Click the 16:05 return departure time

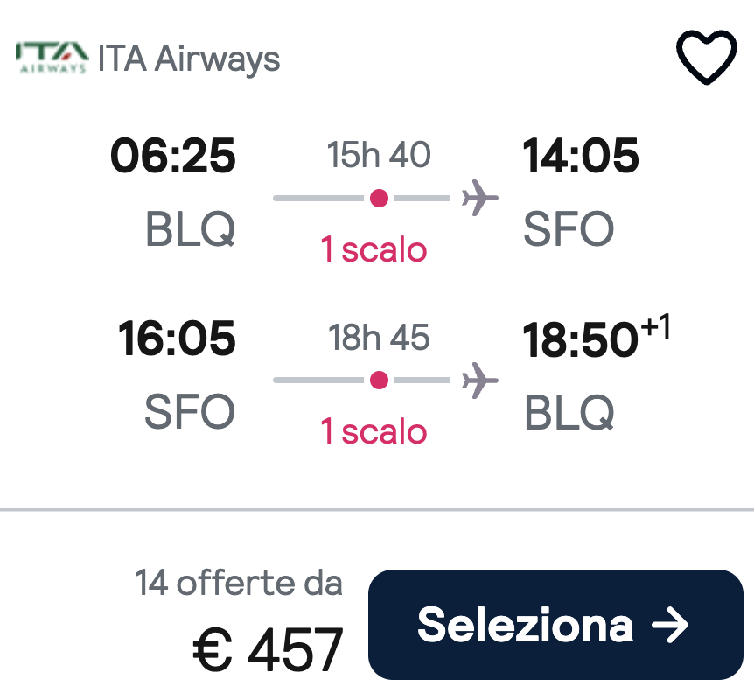coord(177,339)
